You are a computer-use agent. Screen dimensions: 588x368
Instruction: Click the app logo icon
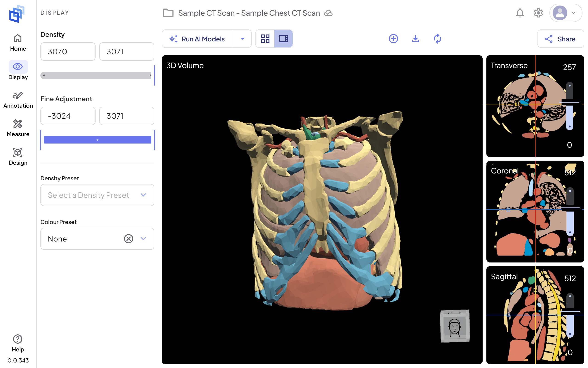17,14
